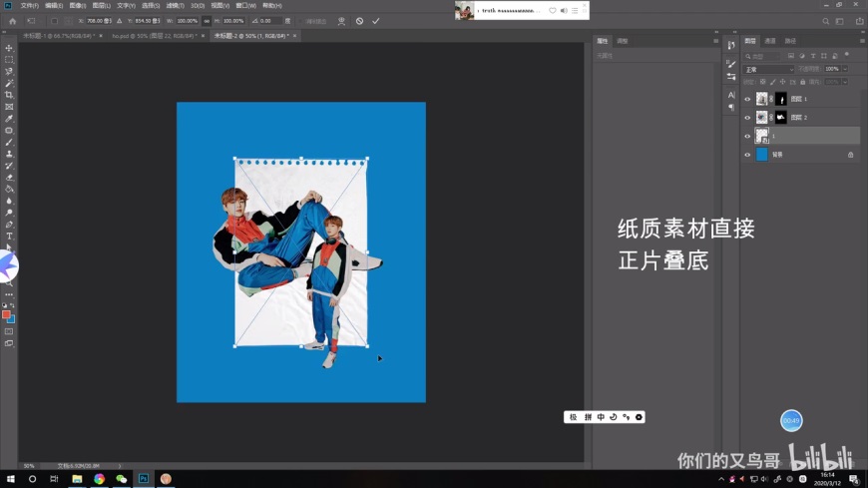Screen dimensions: 868x488
Task: Click the Home icon in options bar
Action: [12, 21]
